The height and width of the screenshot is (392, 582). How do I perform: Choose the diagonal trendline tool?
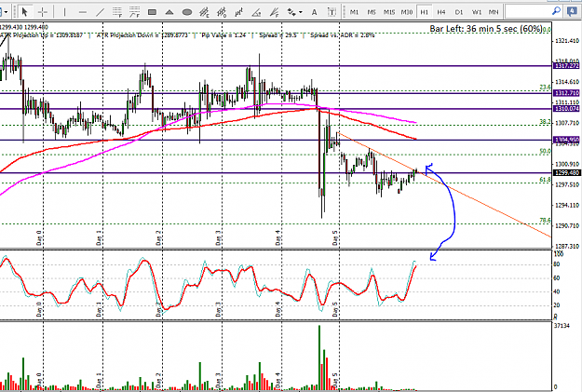(100, 12)
